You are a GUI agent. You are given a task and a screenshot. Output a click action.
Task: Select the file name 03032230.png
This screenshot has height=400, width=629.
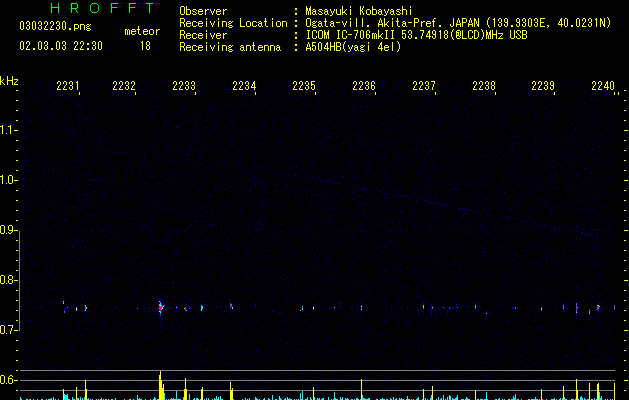[x=55, y=26]
